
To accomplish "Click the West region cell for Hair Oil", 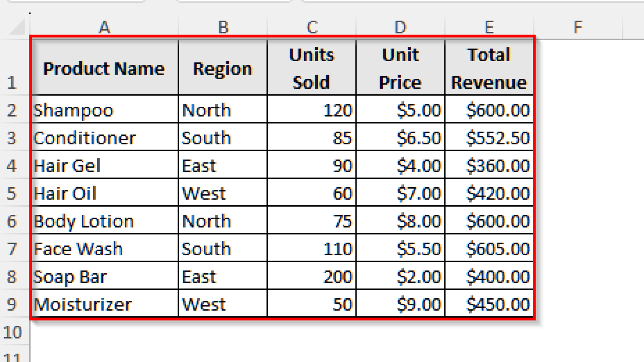I will (x=223, y=193).
